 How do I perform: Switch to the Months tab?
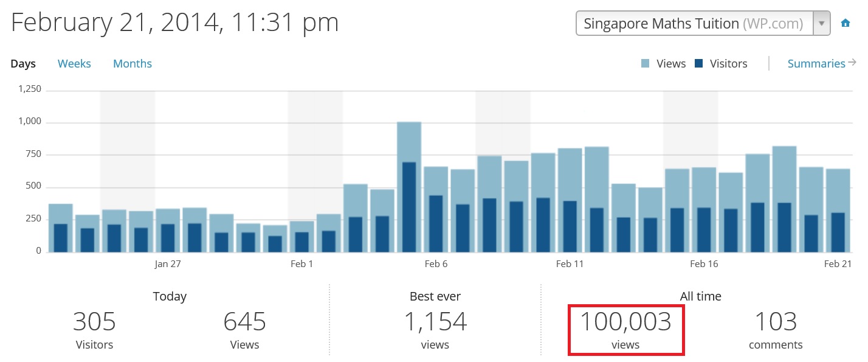click(x=133, y=64)
